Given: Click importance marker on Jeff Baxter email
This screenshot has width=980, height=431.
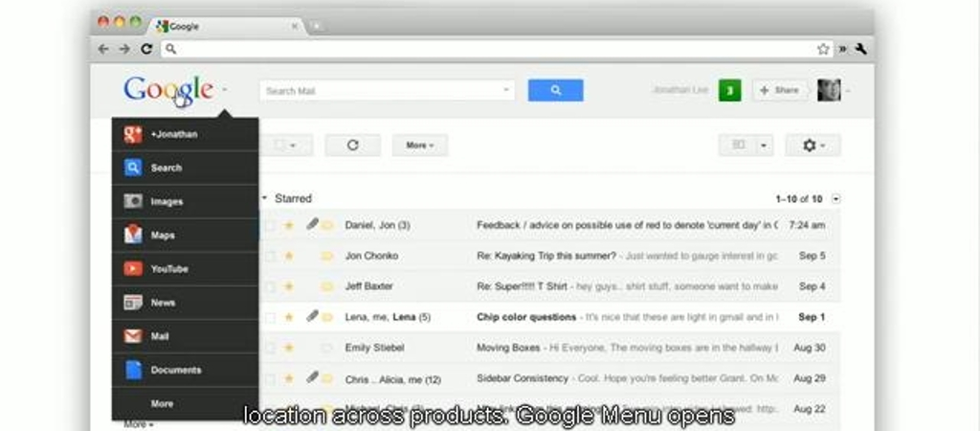Looking at the screenshot, I should pyautogui.click(x=327, y=286).
